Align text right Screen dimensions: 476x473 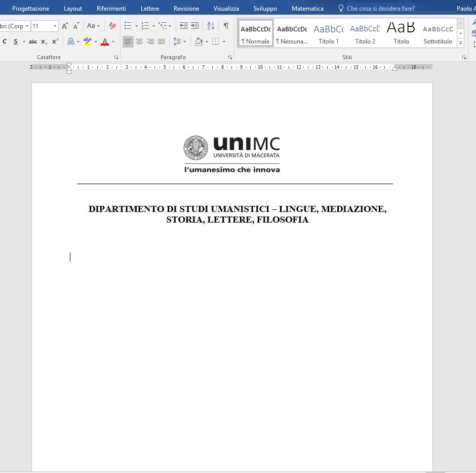point(150,41)
